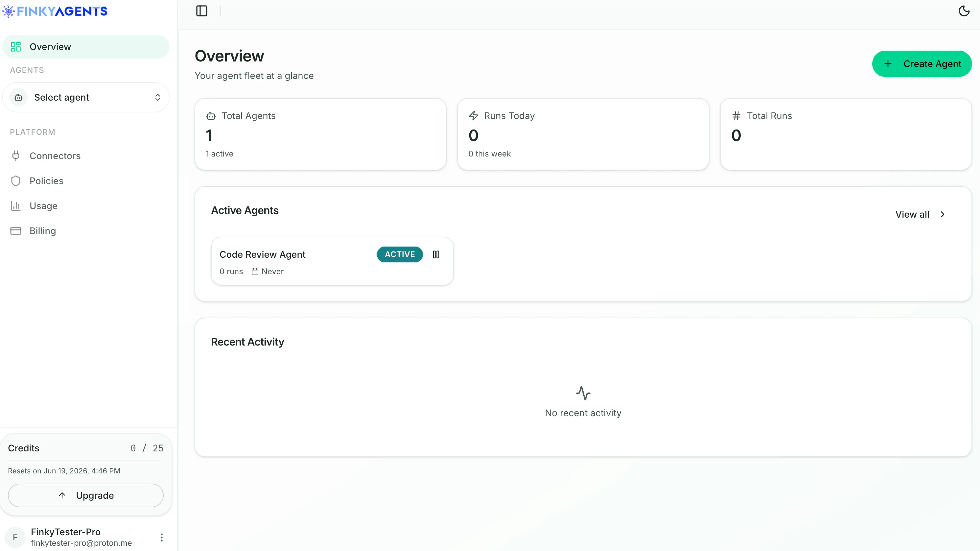This screenshot has height=551, width=980.
Task: Click the Connectors plug icon
Action: [15, 156]
